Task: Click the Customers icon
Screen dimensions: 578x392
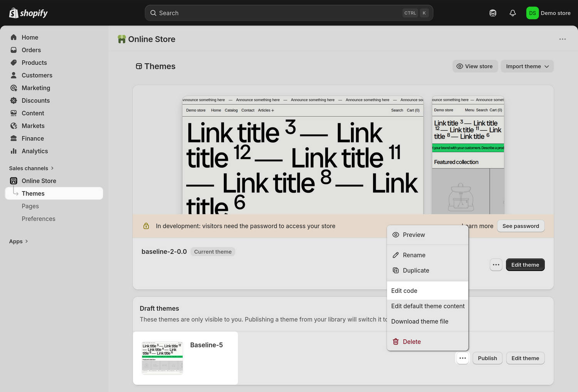Action: [14, 75]
